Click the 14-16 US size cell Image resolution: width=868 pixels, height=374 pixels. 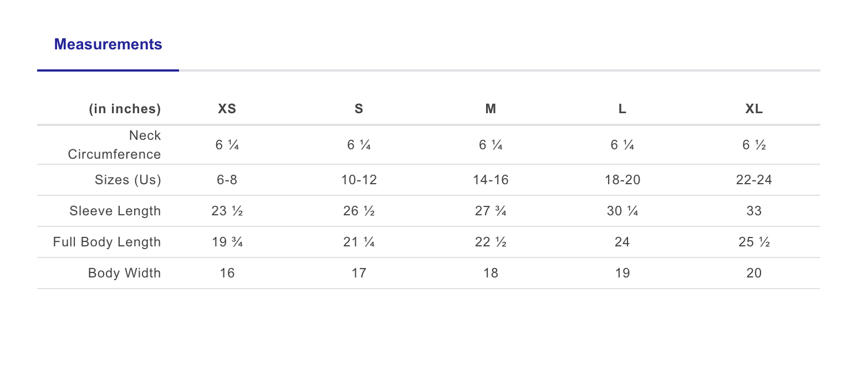[491, 180]
